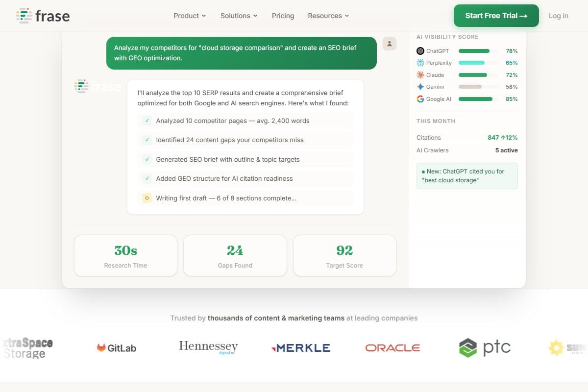Click the Perplexity 65% progress bar
This screenshot has height=392, width=588.
click(478, 63)
